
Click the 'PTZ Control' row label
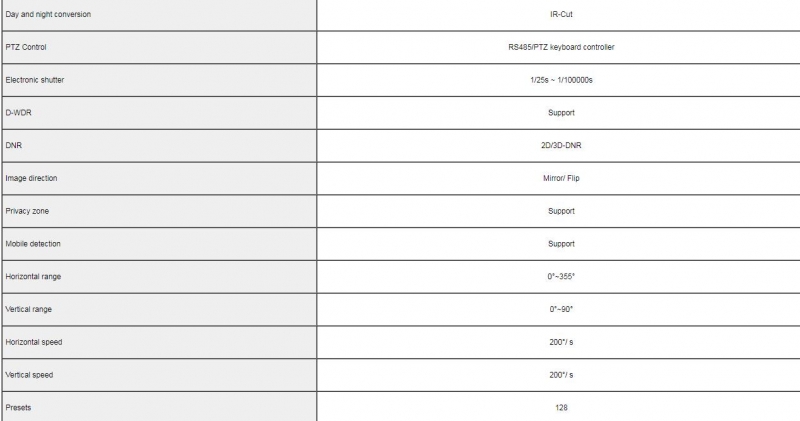[26, 47]
